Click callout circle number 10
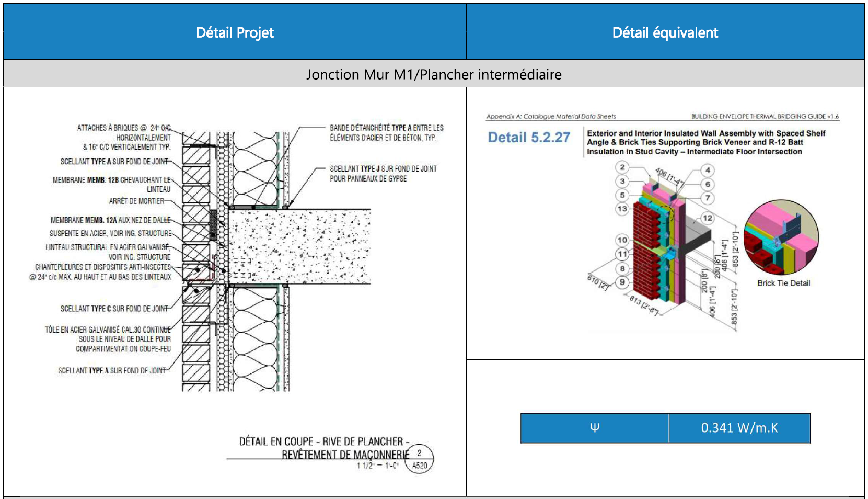Viewport: 868px width, 499px height. click(x=622, y=240)
